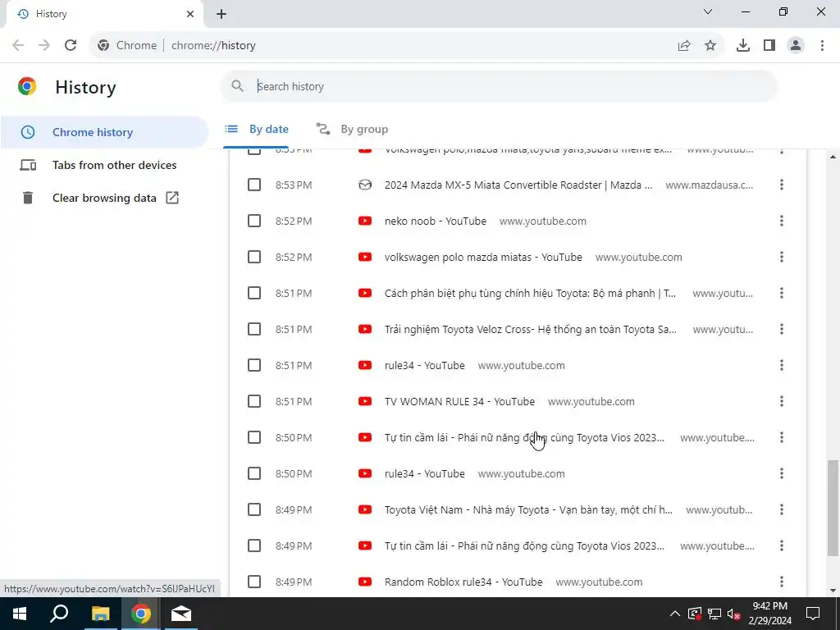Tick the Toyota Việt Nam entry checkbox

254,509
